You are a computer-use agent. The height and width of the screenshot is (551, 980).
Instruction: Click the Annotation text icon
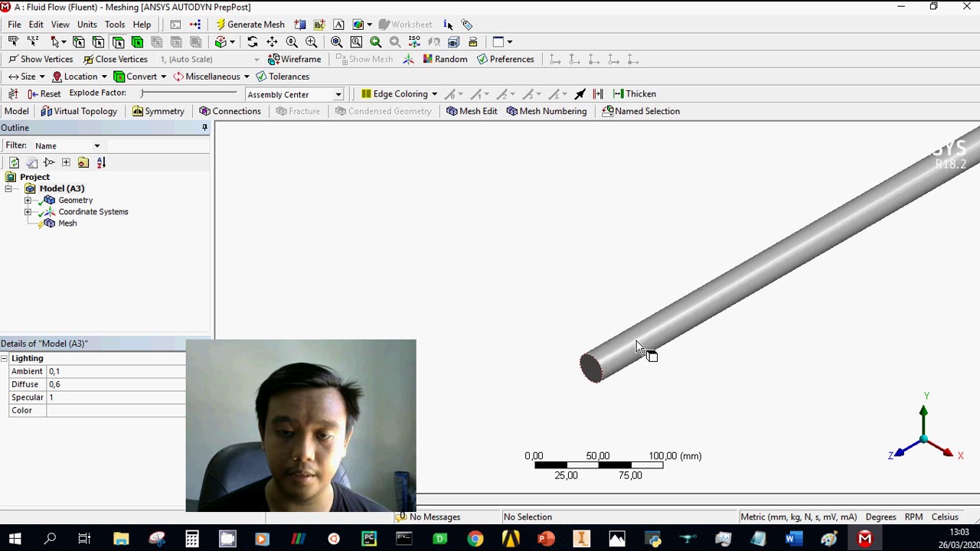coord(319,24)
